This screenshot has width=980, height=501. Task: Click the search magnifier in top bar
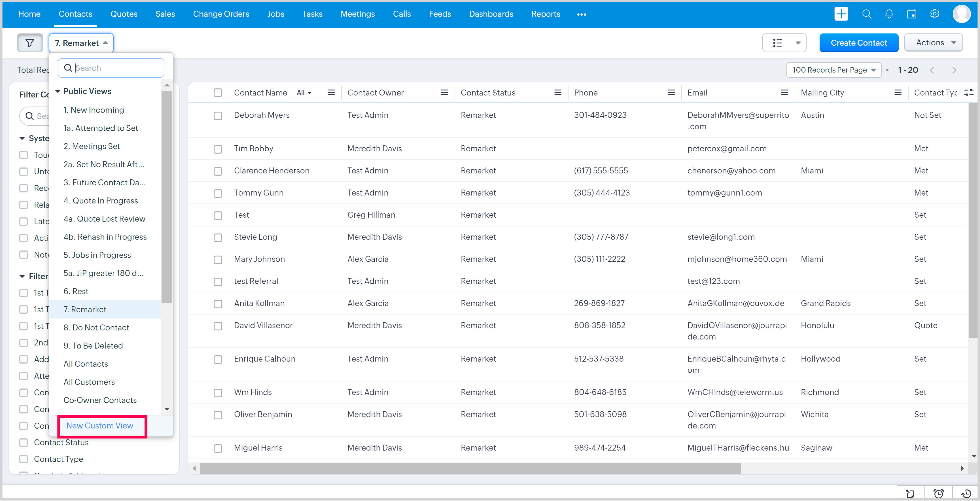(867, 14)
